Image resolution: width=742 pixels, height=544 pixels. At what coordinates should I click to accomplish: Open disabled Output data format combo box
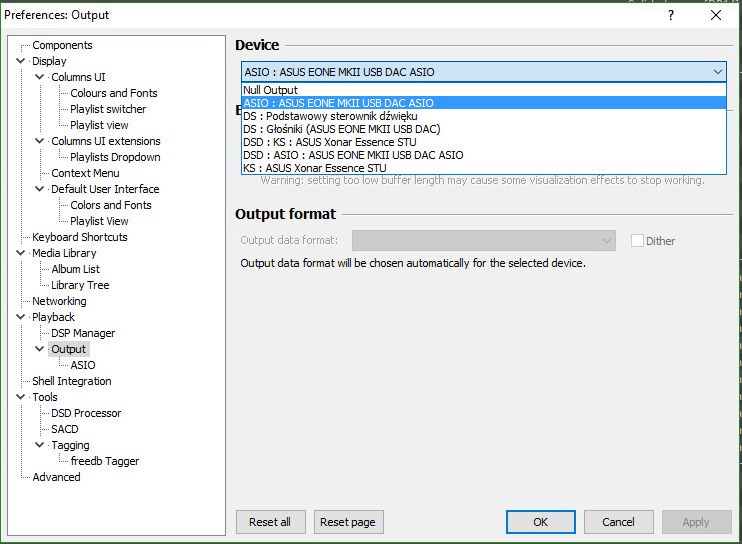click(x=484, y=241)
